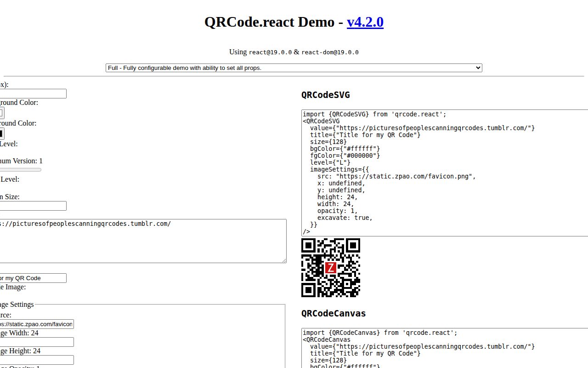588x368 pixels.
Task: Click the 'Minimum Version: 1' label
Action: click(21, 161)
